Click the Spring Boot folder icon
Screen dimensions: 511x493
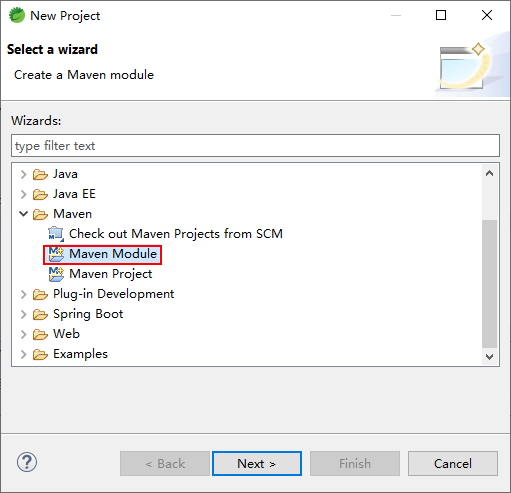click(x=40, y=314)
